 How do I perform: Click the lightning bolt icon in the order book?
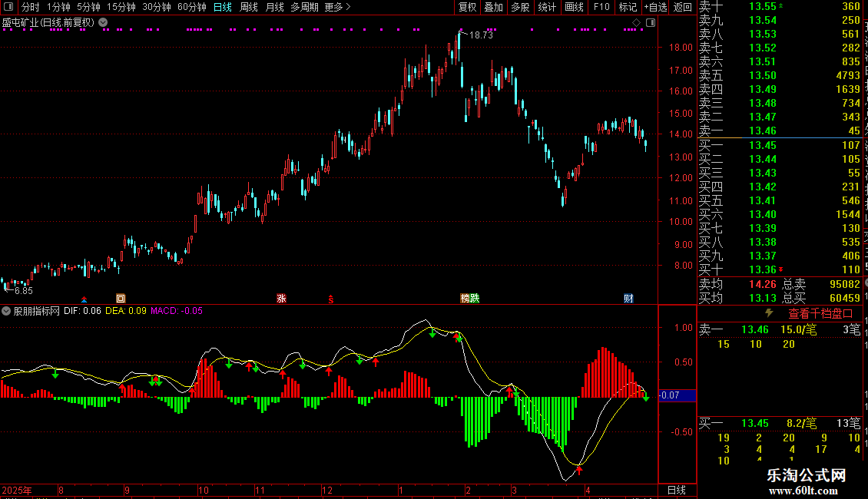[769, 313]
